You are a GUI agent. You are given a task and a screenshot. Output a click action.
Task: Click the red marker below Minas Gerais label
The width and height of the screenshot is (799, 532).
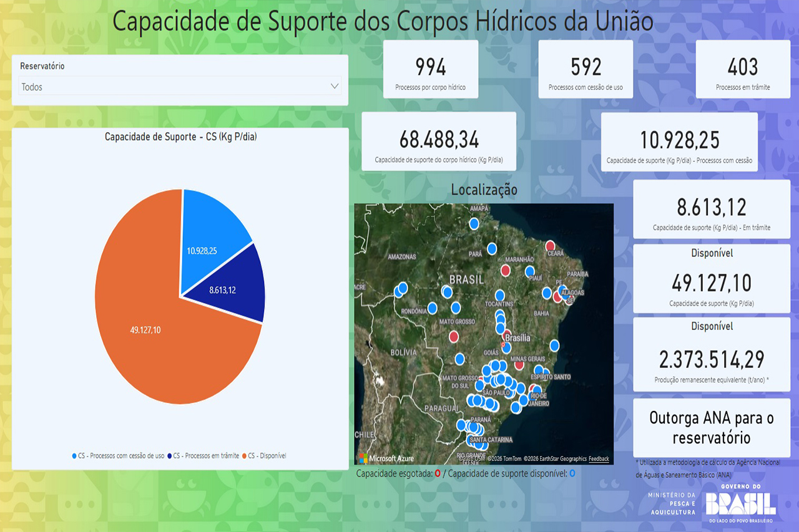(x=519, y=365)
